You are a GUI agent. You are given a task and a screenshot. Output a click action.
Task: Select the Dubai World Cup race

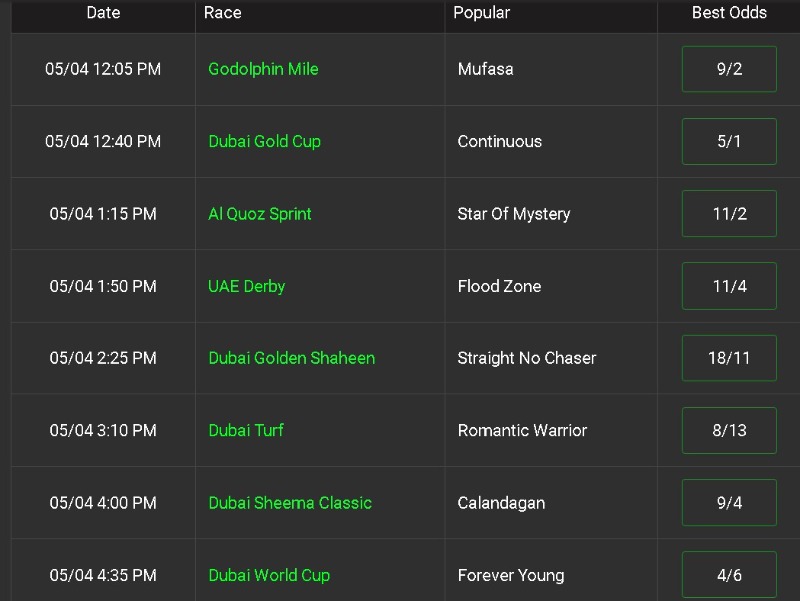(269, 575)
